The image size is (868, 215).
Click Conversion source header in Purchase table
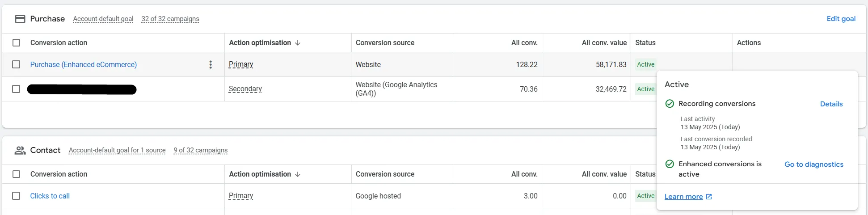coord(385,43)
